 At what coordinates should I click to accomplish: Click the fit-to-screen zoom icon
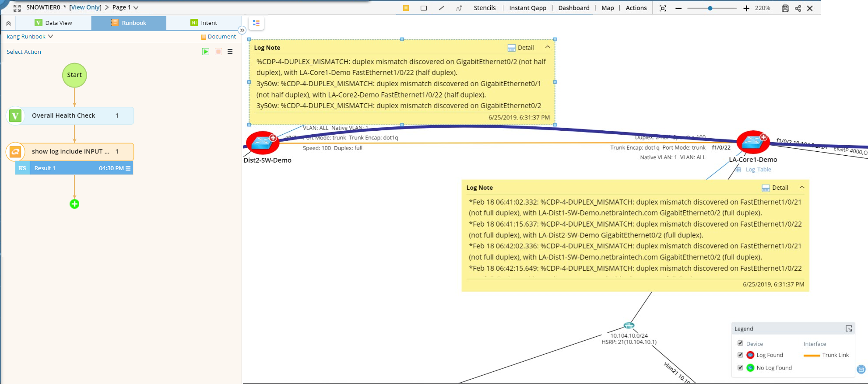click(x=663, y=8)
